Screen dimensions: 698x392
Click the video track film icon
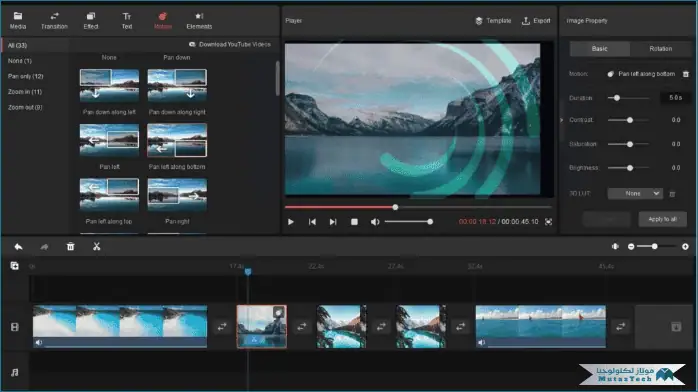click(15, 327)
